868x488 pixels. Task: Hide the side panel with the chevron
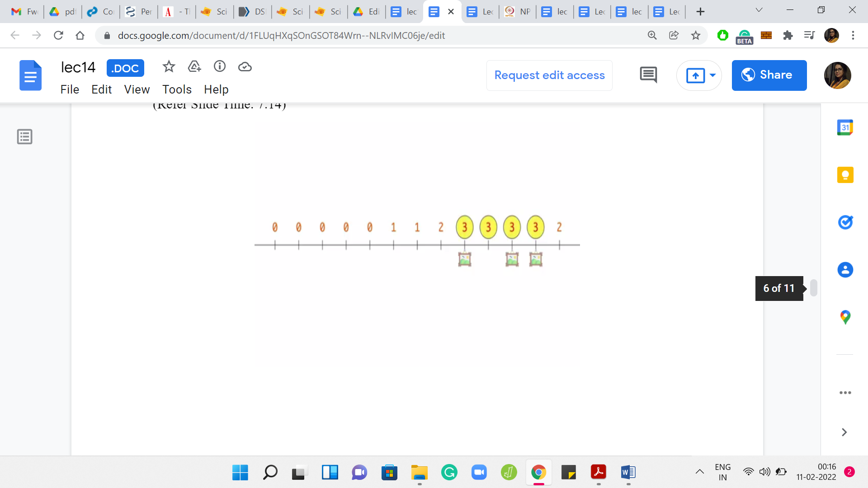coord(844,432)
